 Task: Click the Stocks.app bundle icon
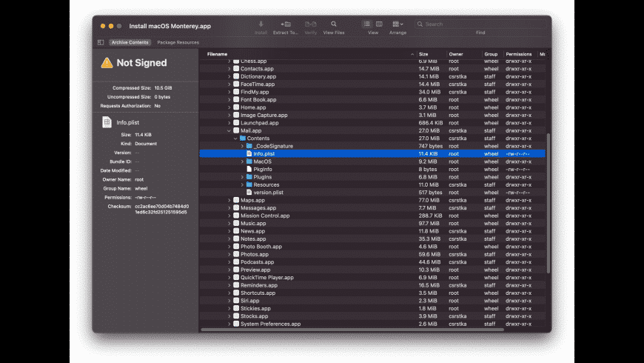tap(236, 316)
